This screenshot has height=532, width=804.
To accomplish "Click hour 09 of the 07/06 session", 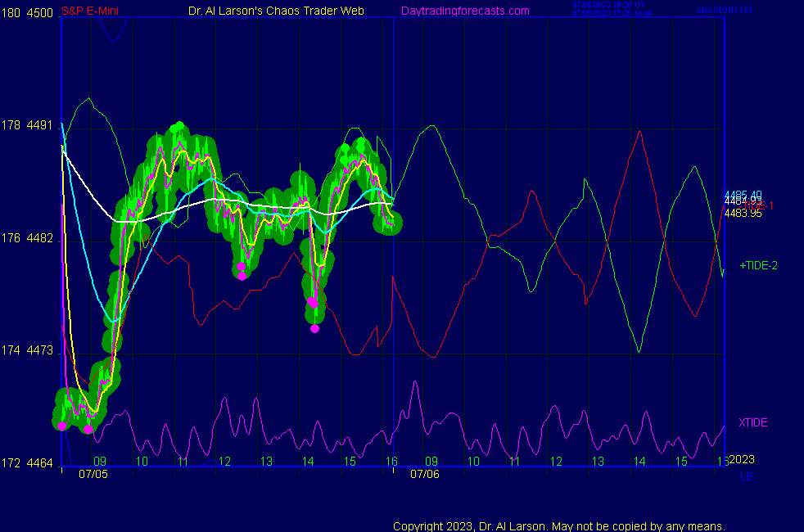I will pos(431,462).
